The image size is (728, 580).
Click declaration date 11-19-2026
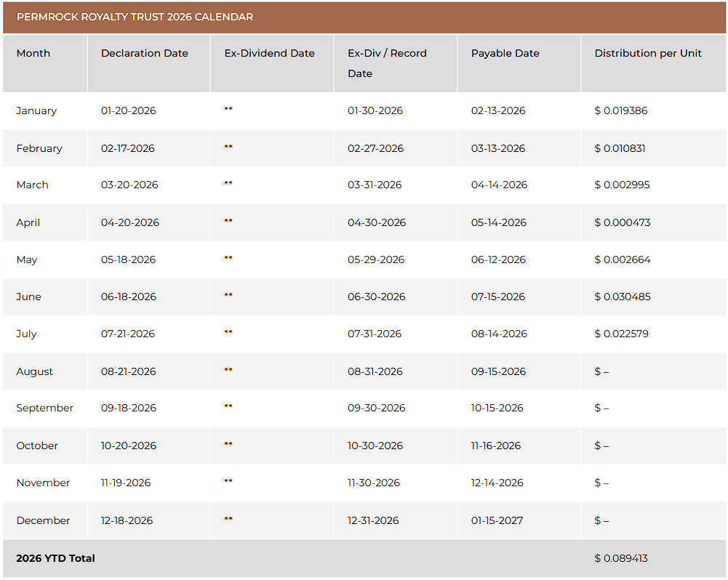(126, 483)
